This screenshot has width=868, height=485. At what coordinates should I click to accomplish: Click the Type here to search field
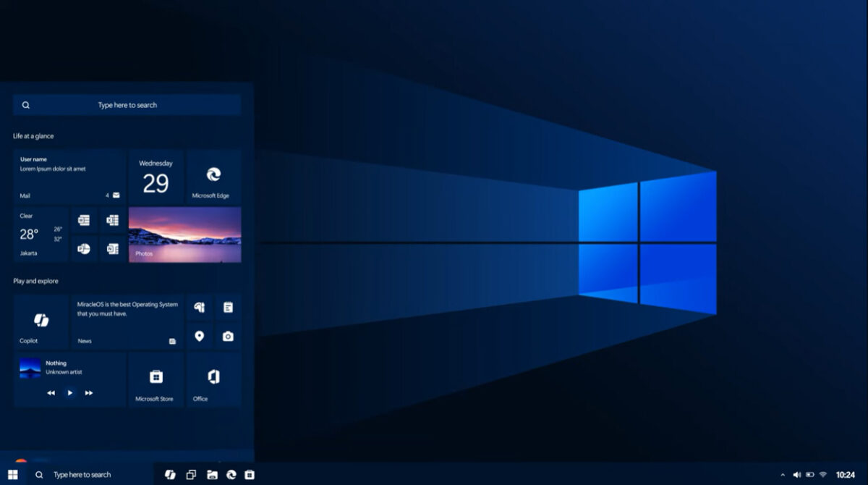127,104
